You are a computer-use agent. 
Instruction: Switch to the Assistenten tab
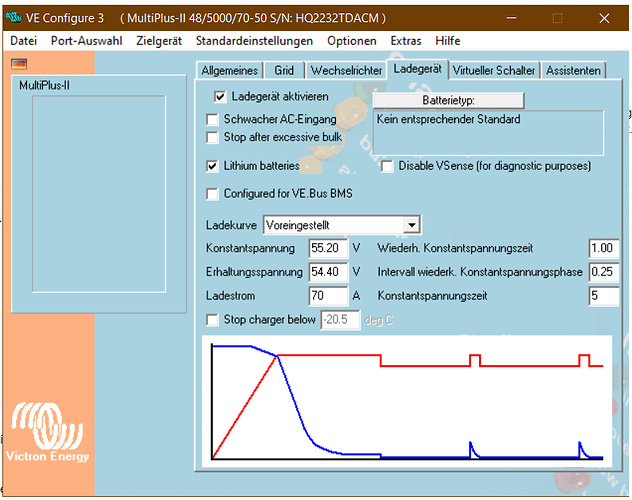coord(573,71)
